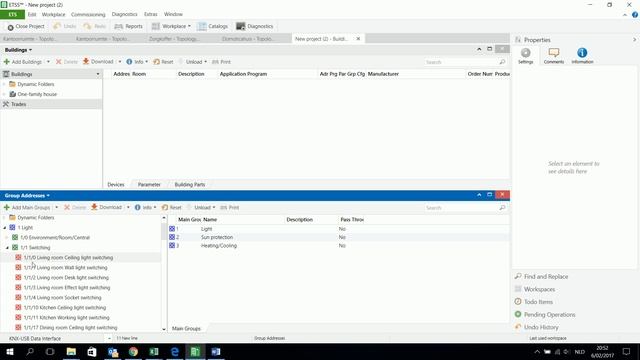This screenshot has width=640, height=360.
Task: Click the green ETS application button
Action: pos(12,14)
